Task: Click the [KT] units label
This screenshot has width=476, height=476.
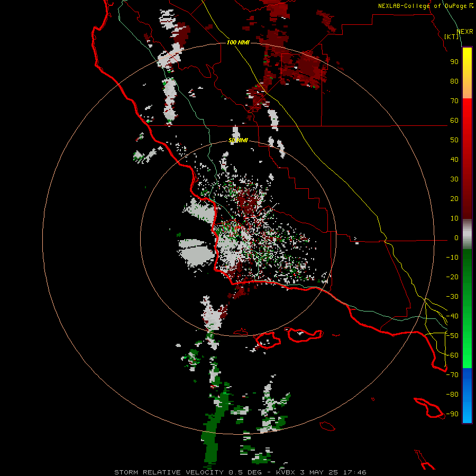Action: [451, 36]
